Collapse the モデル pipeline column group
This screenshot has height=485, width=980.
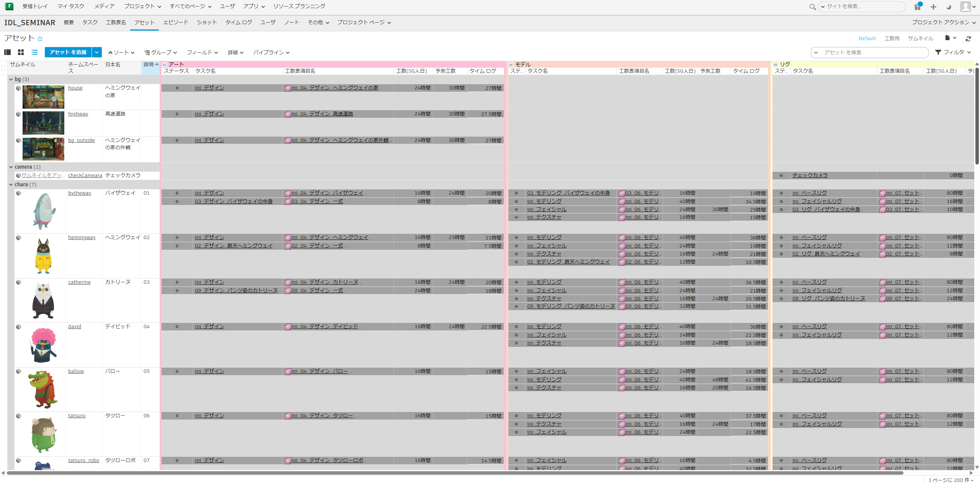[x=511, y=65]
